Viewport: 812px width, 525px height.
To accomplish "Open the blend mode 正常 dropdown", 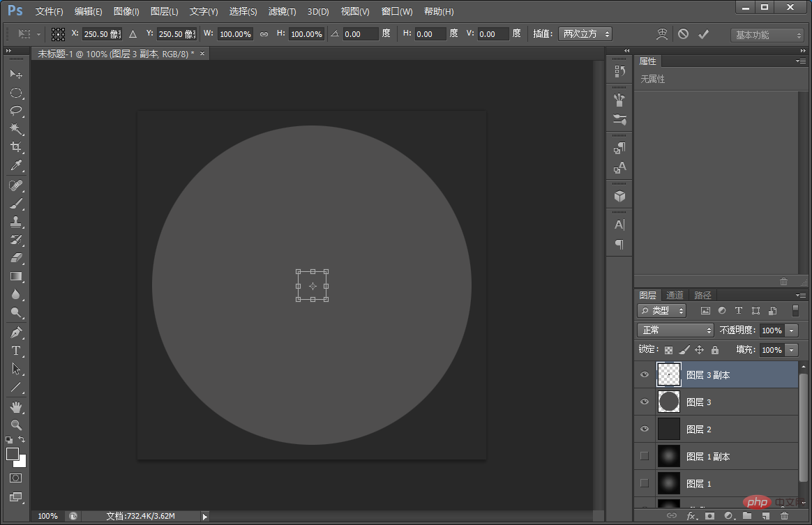I will click(x=675, y=330).
